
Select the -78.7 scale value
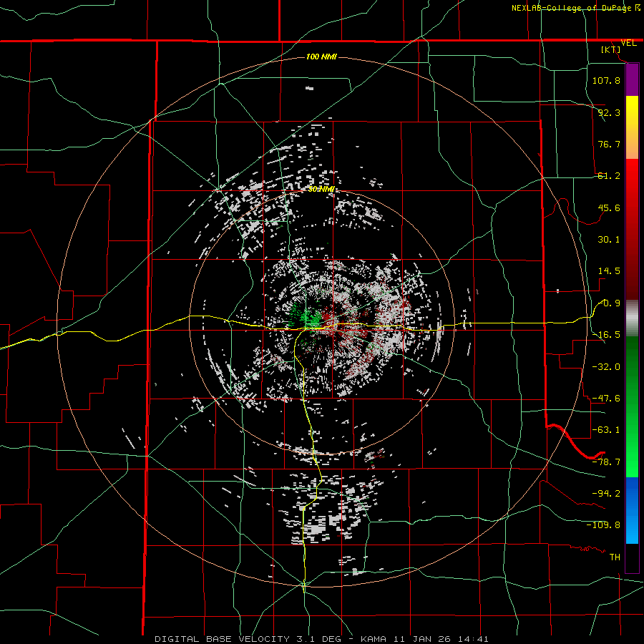606,462
